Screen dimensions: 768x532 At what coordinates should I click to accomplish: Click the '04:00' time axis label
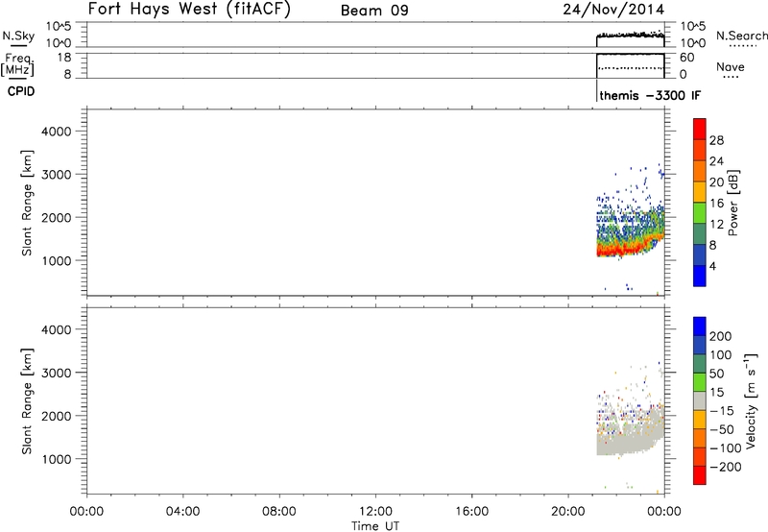[x=182, y=512]
